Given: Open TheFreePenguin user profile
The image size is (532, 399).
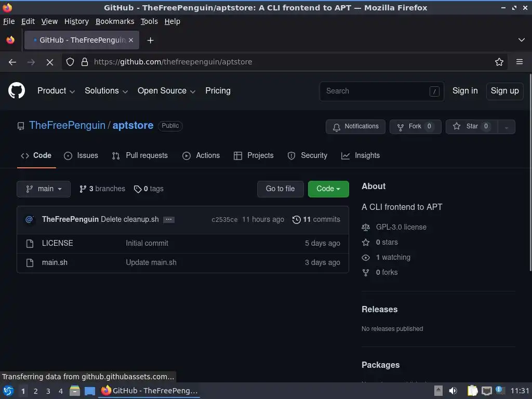Looking at the screenshot, I should 67,125.
